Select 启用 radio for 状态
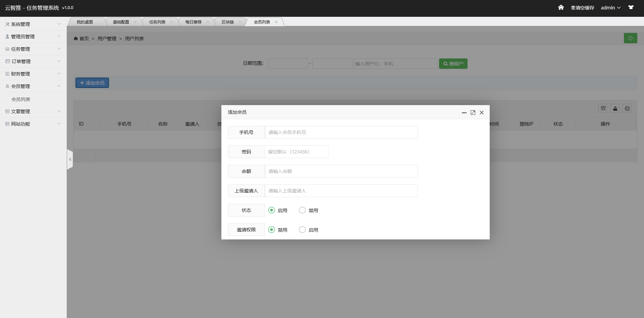The width and height of the screenshot is (644, 318). [272, 210]
